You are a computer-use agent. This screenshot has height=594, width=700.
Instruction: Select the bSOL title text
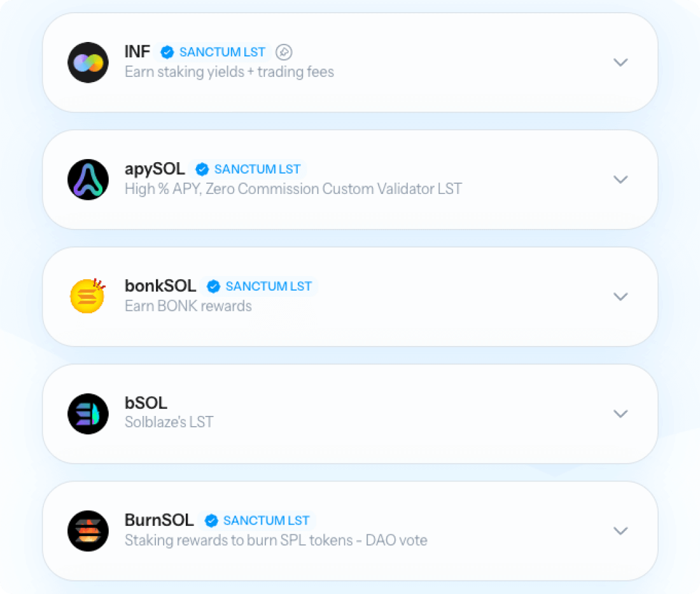pyautogui.click(x=146, y=403)
